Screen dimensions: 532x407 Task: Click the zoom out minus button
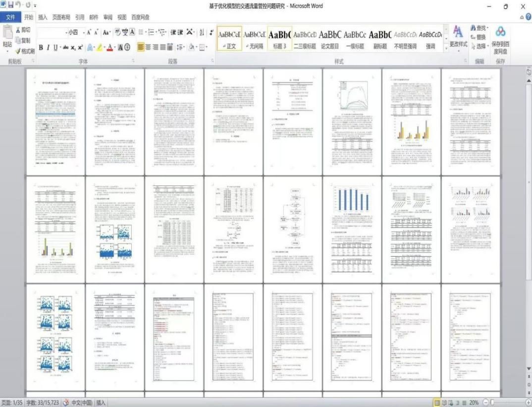tap(485, 403)
